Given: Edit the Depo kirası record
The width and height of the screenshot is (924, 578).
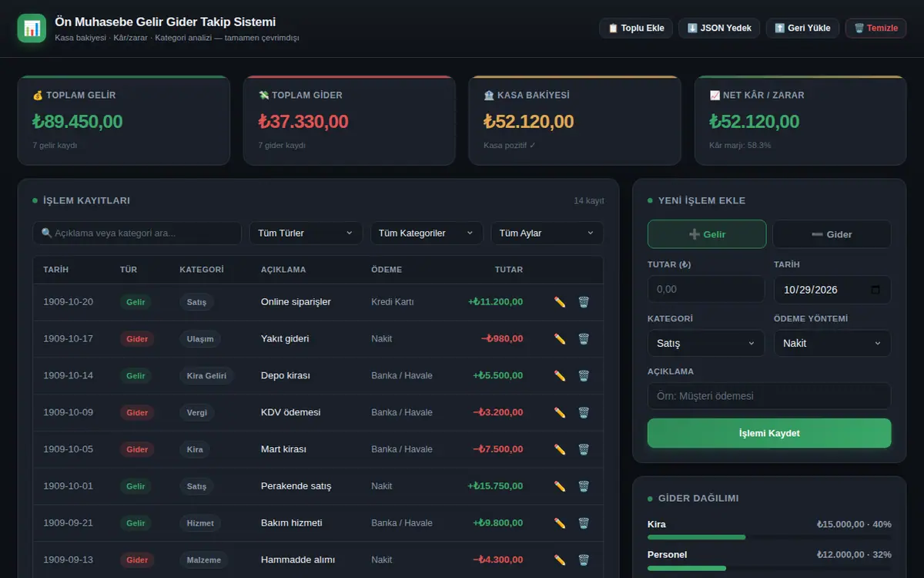Looking at the screenshot, I should pos(560,376).
